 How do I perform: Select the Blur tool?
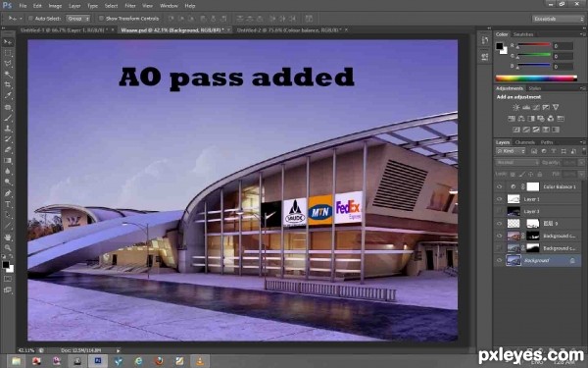pyautogui.click(x=8, y=171)
